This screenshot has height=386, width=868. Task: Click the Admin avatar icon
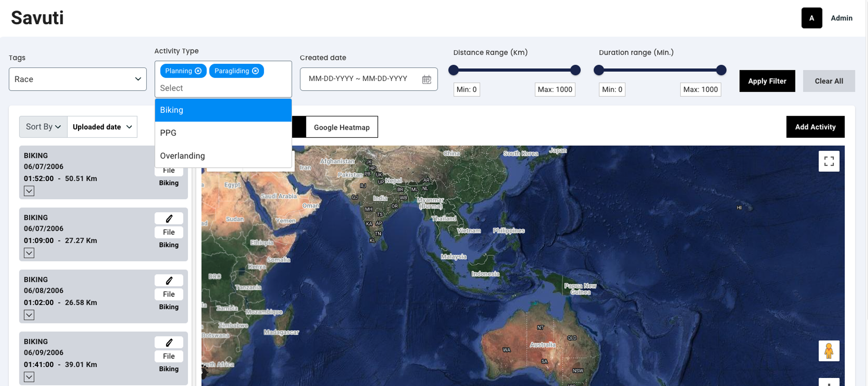(x=812, y=18)
